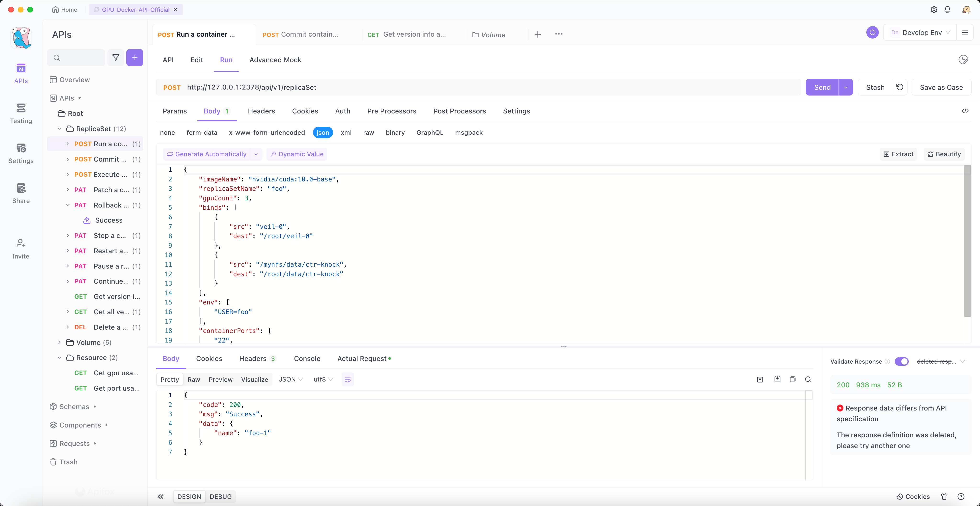Open the Console response tab
Image resolution: width=980 pixels, height=506 pixels.
(307, 358)
